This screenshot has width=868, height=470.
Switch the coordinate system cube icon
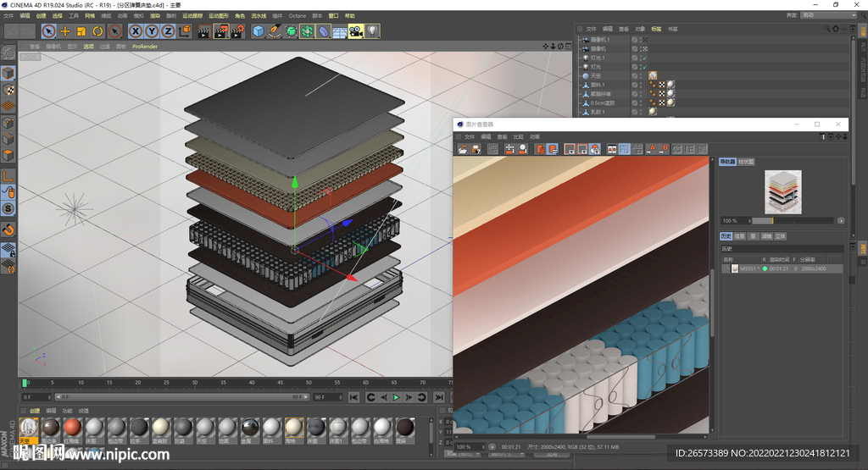pyautogui.click(x=185, y=31)
